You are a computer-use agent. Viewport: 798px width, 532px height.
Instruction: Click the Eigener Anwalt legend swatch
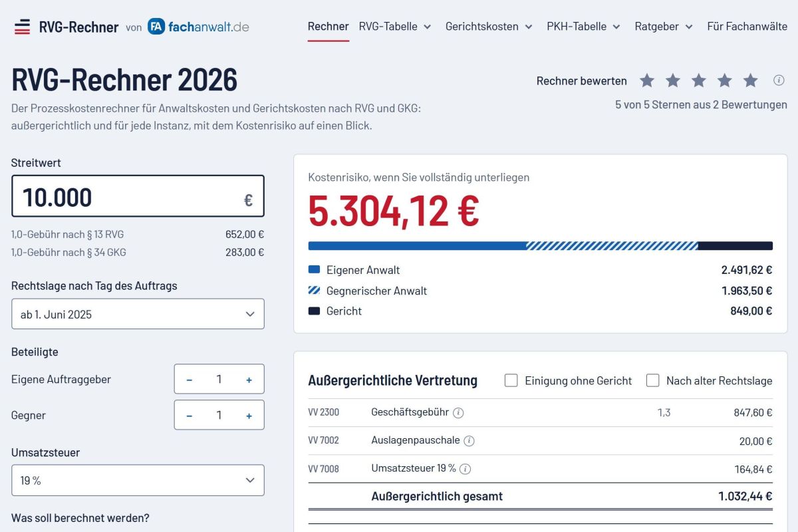[315, 270]
